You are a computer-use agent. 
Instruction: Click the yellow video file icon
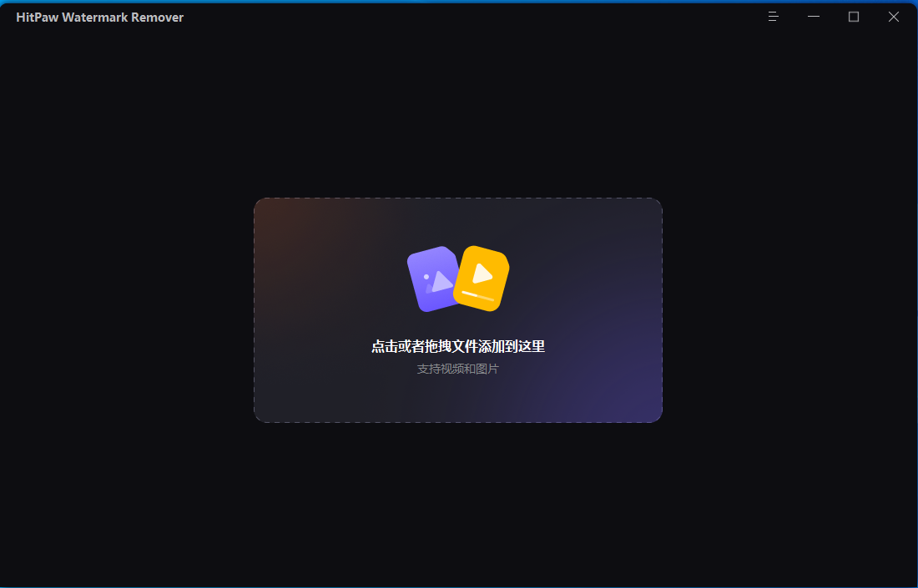pos(482,279)
